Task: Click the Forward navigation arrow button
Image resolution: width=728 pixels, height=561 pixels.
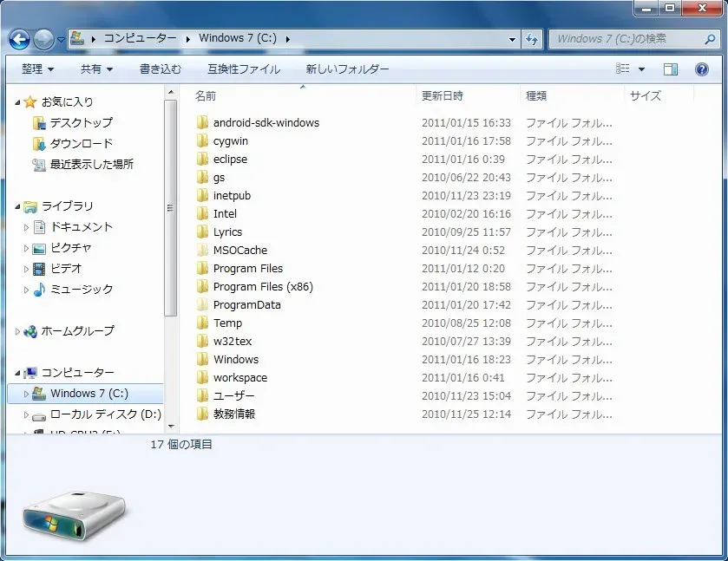Action: 43,39
